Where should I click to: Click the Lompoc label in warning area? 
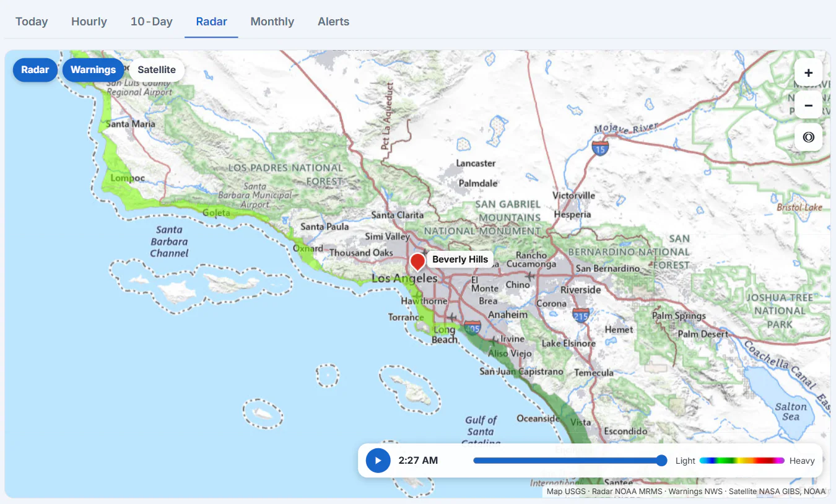point(128,178)
